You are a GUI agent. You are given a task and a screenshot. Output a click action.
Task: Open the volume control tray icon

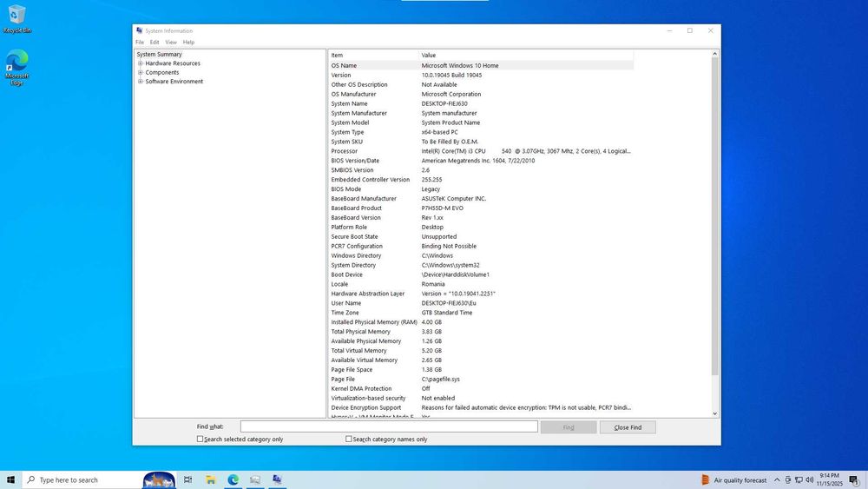809,480
